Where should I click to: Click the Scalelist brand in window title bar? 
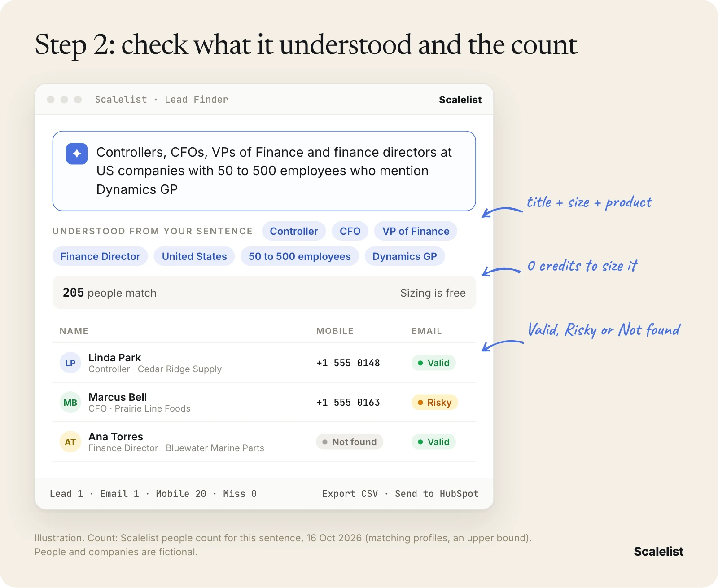coord(460,100)
